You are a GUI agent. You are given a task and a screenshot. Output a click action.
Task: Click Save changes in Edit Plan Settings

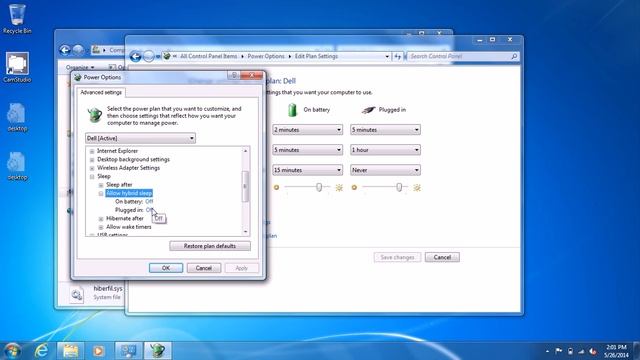coord(397,257)
